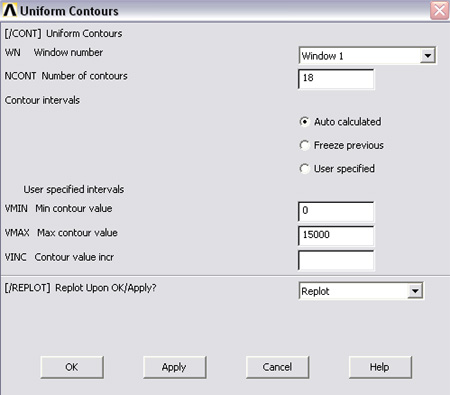Click the "VINC Contour value incr" label
This screenshot has width=450, height=395.
59,257
